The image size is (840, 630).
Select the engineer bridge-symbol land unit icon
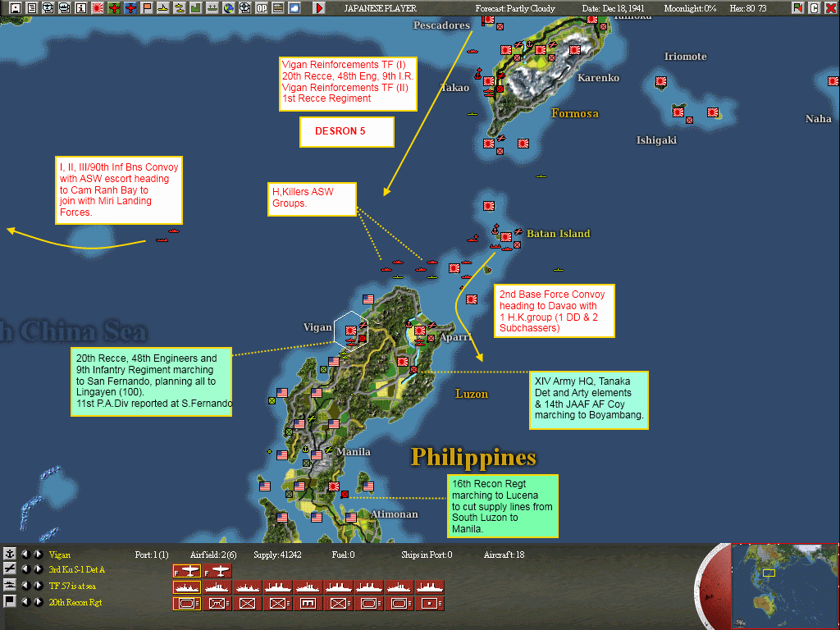tap(308, 603)
